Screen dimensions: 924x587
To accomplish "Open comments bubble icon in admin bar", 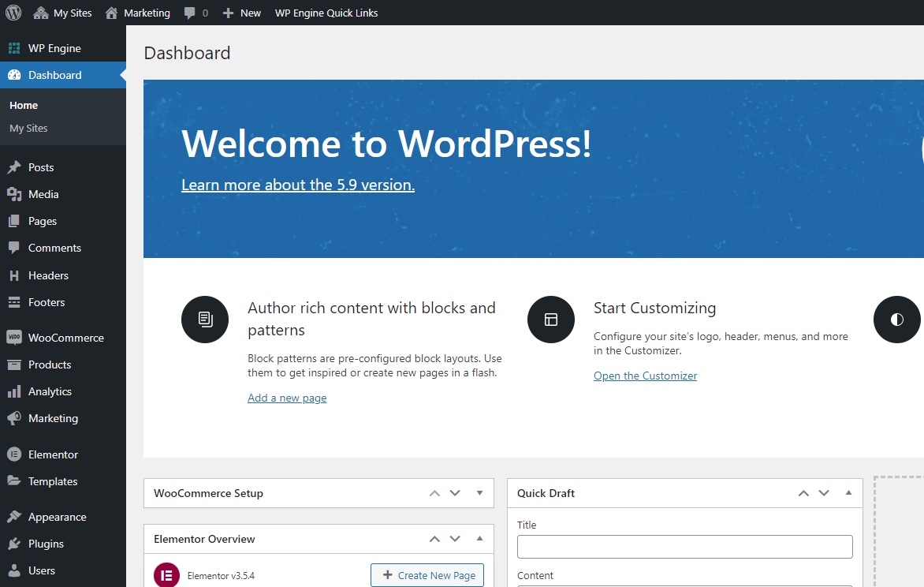I will pyautogui.click(x=189, y=13).
